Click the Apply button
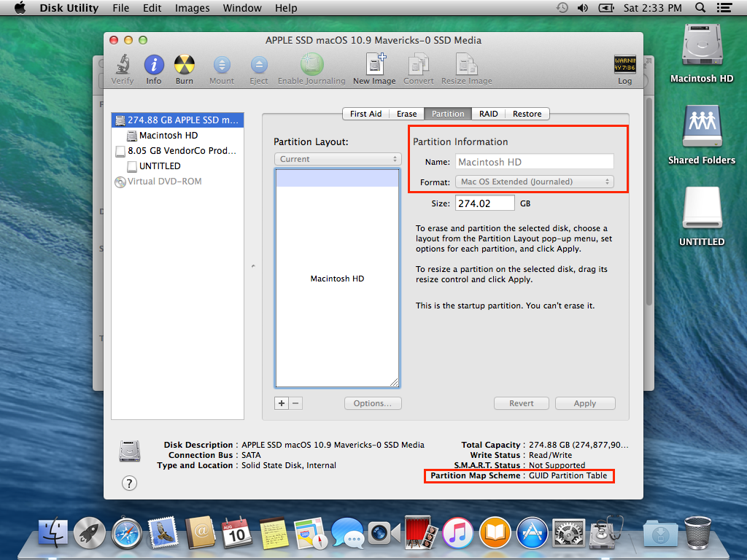 pyautogui.click(x=585, y=403)
